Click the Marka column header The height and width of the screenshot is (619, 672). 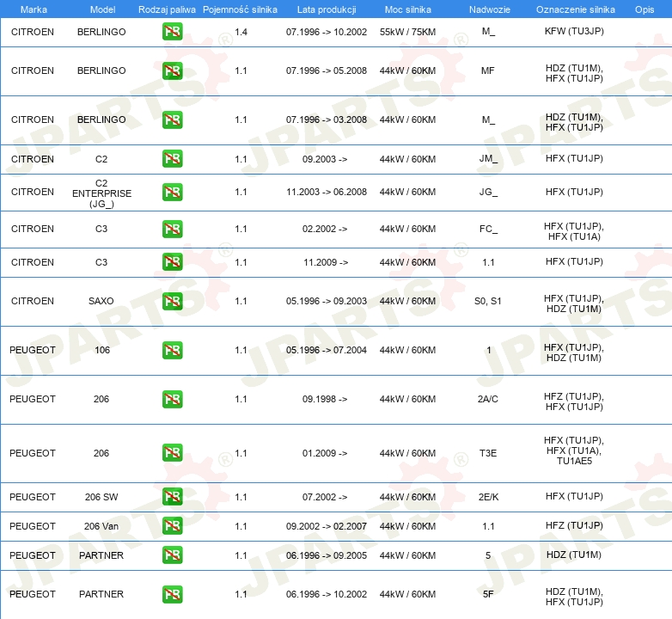[x=34, y=9]
